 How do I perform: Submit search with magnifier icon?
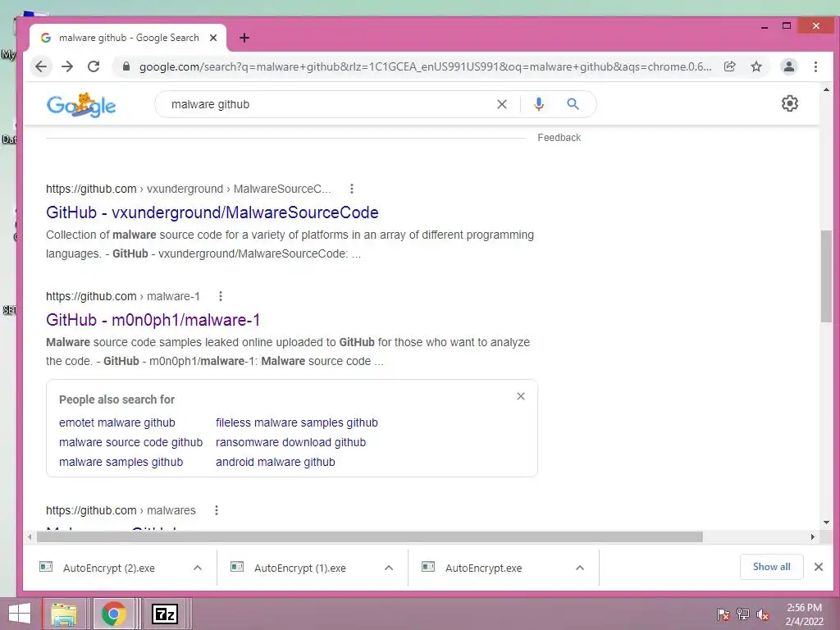click(x=573, y=104)
